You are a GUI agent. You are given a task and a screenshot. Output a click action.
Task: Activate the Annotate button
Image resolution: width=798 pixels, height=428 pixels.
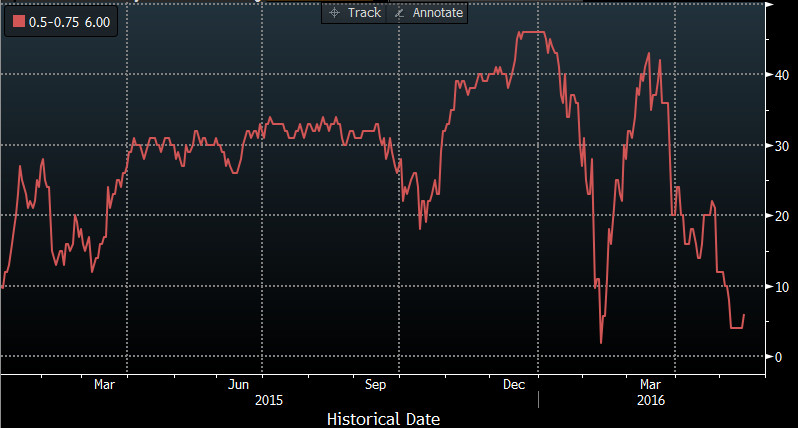click(x=429, y=13)
